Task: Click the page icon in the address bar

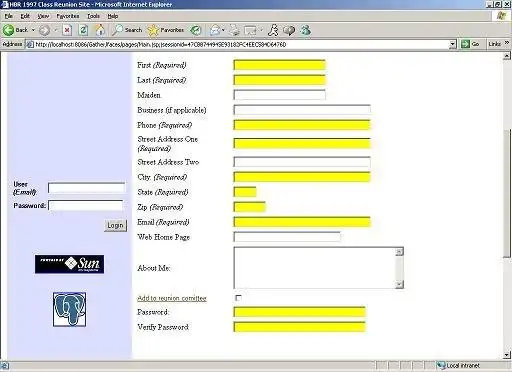Action: point(30,44)
